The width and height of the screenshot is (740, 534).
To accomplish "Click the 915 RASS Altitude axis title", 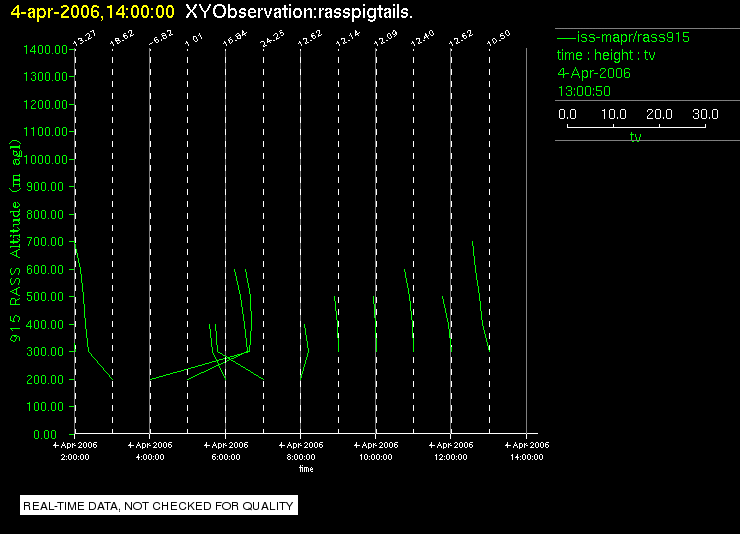I will pyautogui.click(x=15, y=241).
